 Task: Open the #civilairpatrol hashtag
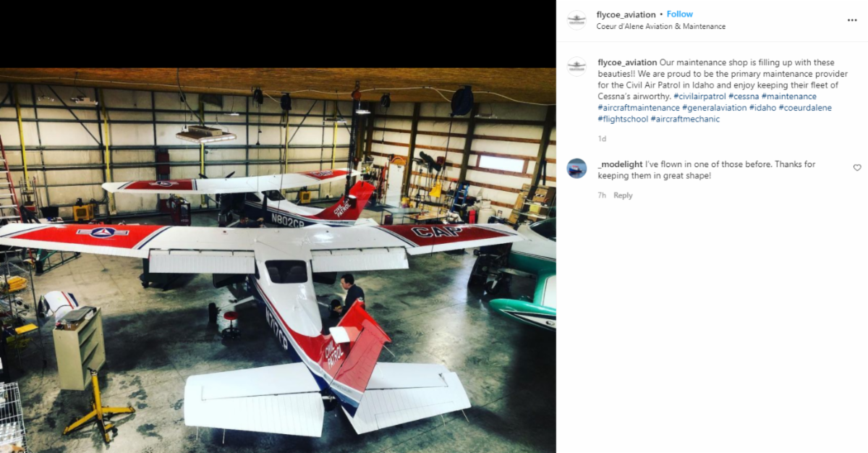point(699,96)
